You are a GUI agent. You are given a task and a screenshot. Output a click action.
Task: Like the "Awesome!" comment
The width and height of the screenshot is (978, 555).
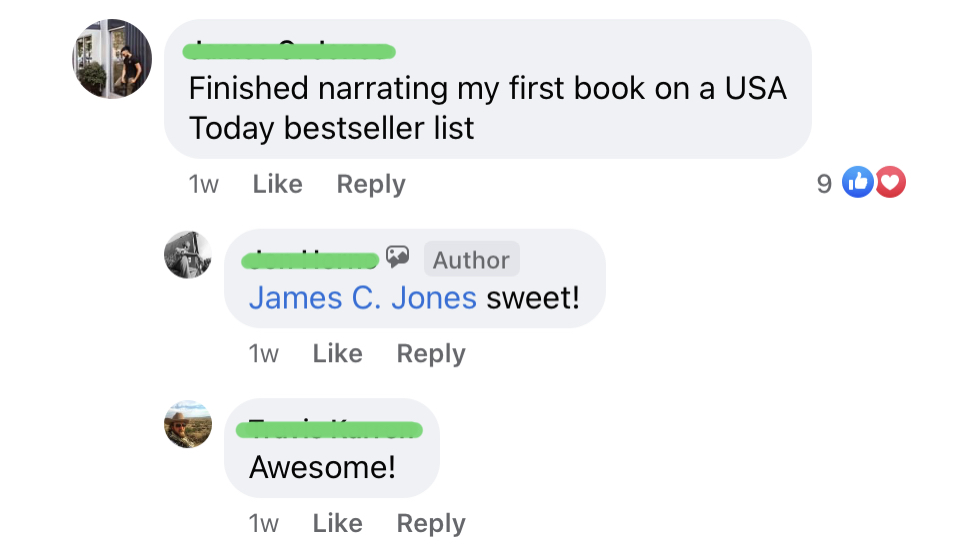coord(337,524)
